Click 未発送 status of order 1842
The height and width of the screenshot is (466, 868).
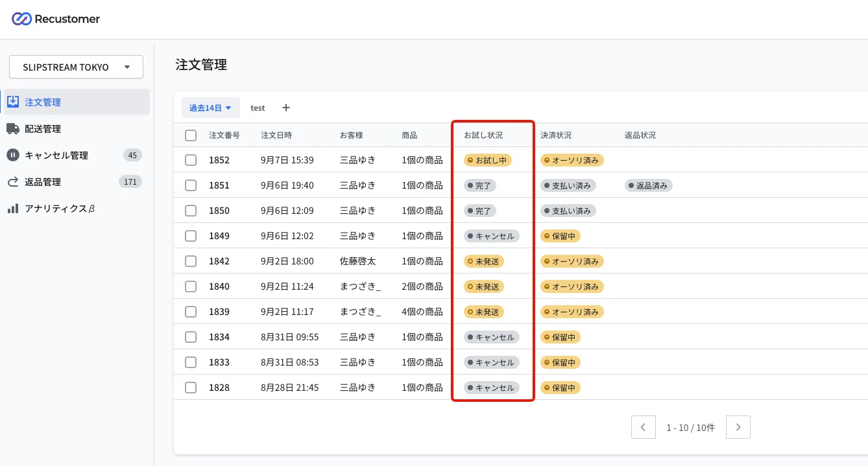point(484,261)
